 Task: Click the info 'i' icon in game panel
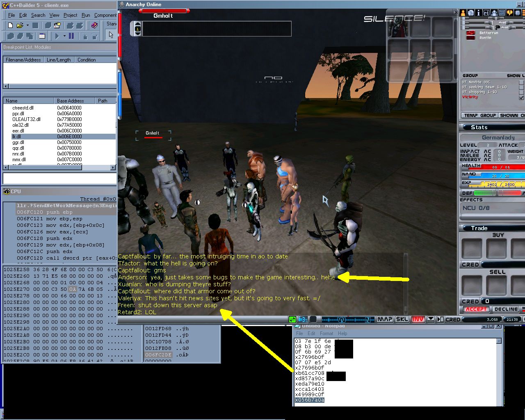pyautogui.click(x=479, y=13)
